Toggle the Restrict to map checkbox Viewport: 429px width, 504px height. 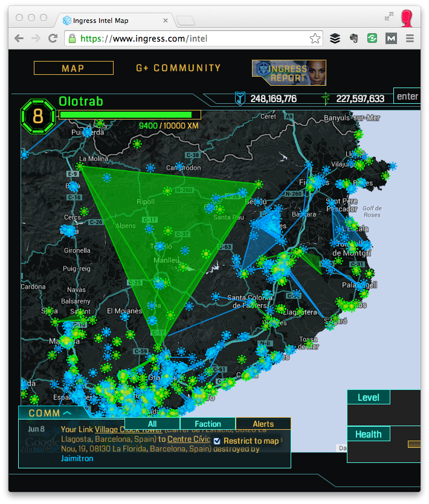[x=217, y=441]
